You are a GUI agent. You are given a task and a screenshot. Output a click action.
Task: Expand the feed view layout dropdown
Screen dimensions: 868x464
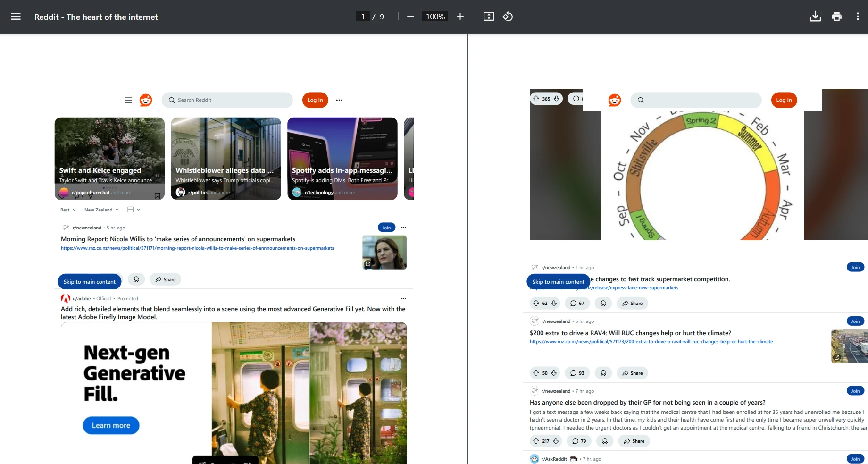click(134, 210)
